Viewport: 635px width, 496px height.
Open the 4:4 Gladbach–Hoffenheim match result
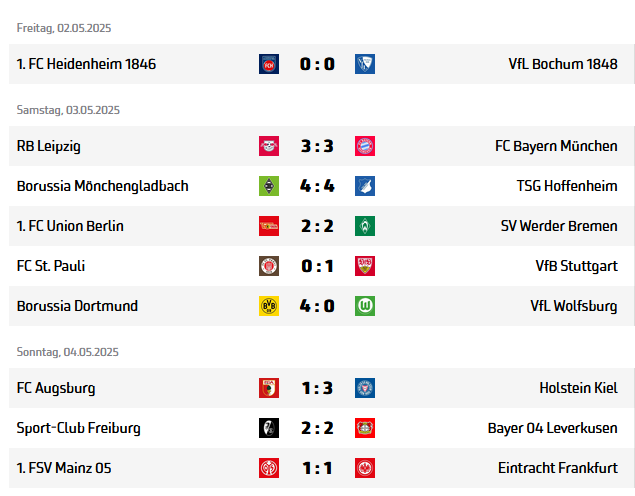pyautogui.click(x=317, y=186)
